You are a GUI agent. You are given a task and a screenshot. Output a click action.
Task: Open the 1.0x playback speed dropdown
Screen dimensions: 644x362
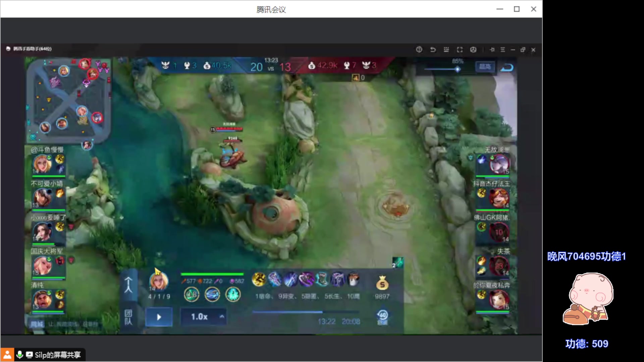[x=203, y=317]
